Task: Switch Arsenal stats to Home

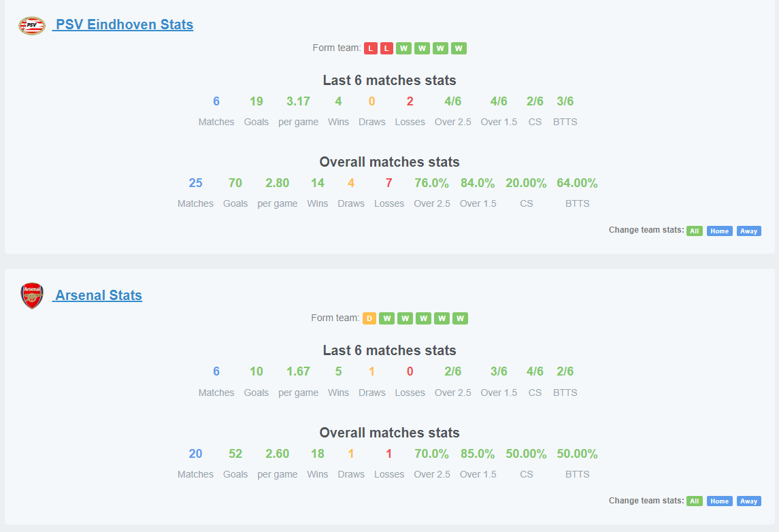Action: [719, 501]
